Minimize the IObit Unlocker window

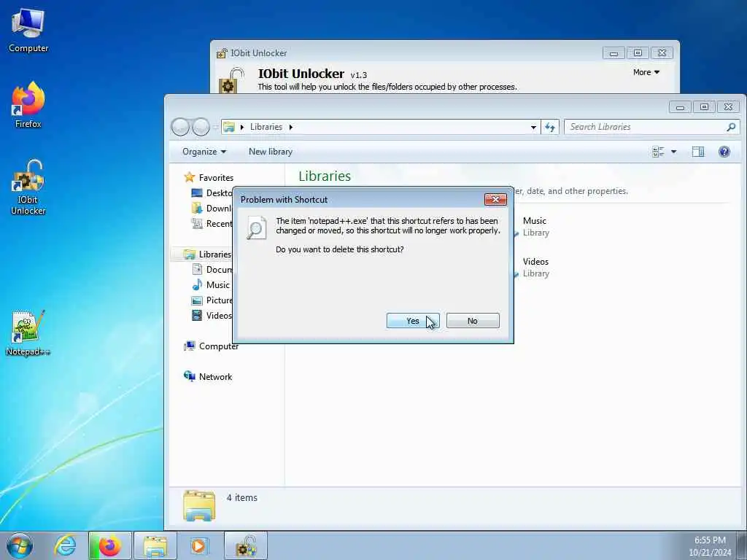click(614, 52)
